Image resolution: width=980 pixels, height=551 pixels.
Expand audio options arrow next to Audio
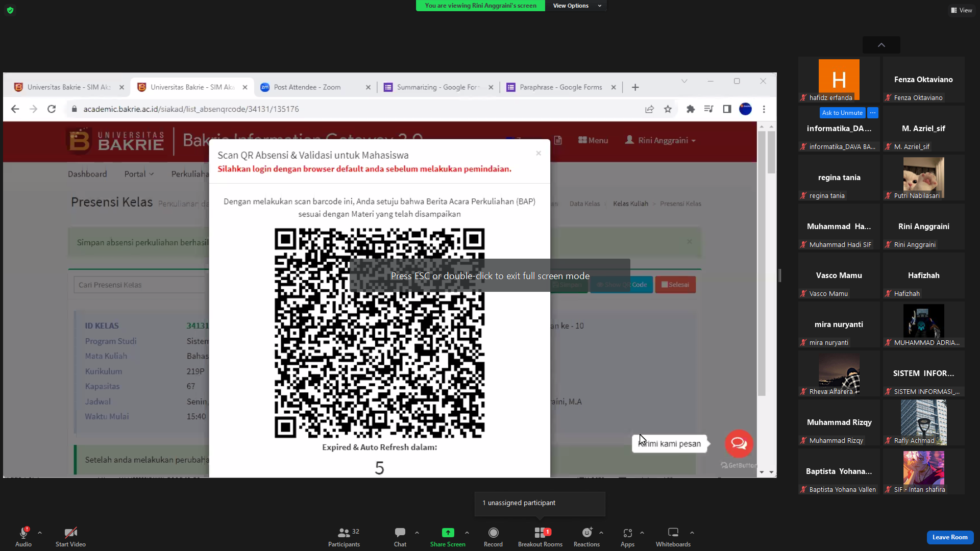[x=40, y=533]
